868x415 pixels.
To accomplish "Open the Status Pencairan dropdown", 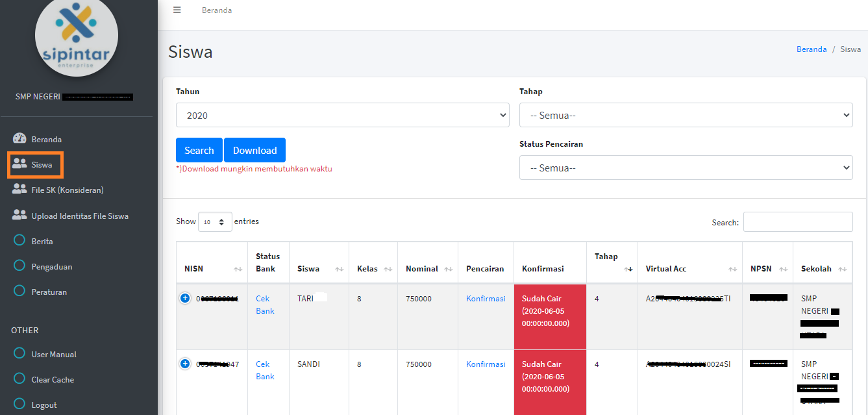I will [686, 168].
